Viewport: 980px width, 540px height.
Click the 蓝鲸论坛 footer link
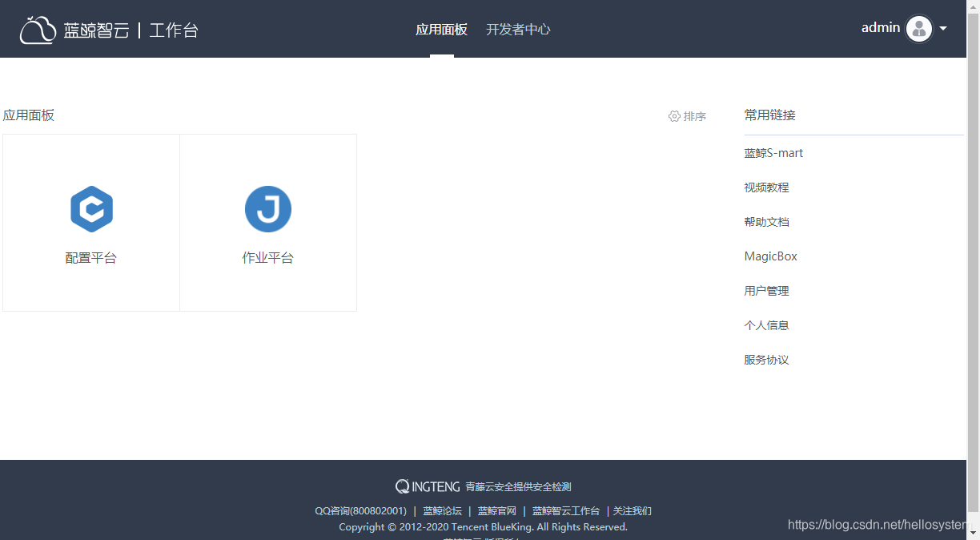coord(443,511)
